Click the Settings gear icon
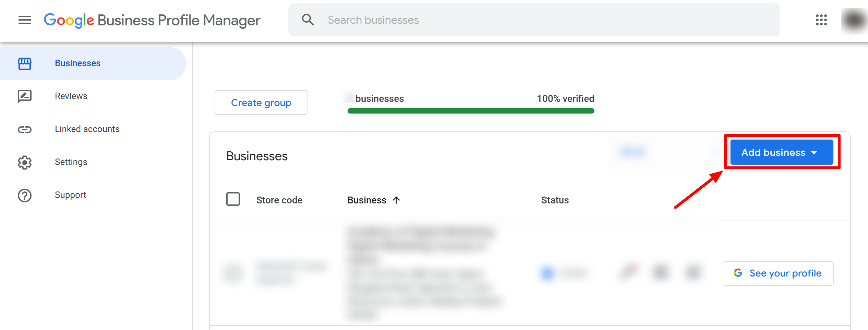The width and height of the screenshot is (868, 330). 25,162
